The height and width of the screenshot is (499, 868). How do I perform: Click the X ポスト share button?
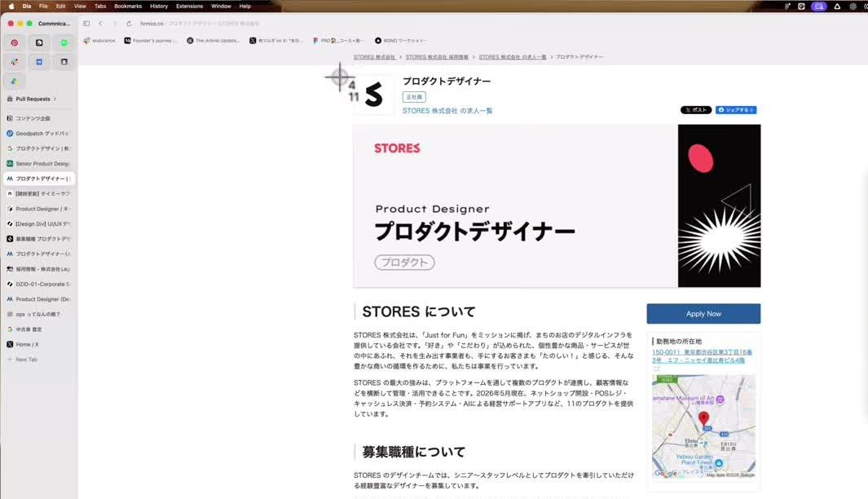[696, 109]
